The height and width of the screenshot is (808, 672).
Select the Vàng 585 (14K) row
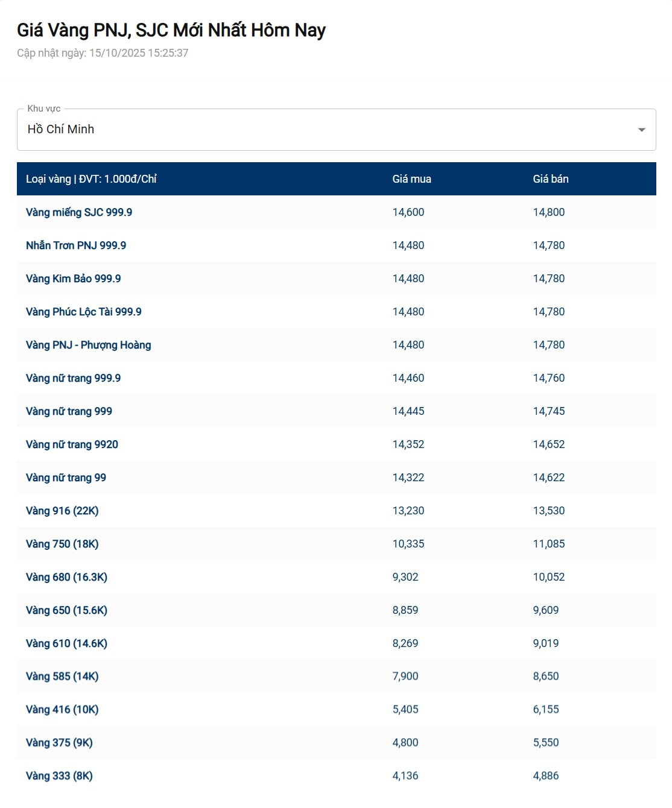(x=62, y=677)
